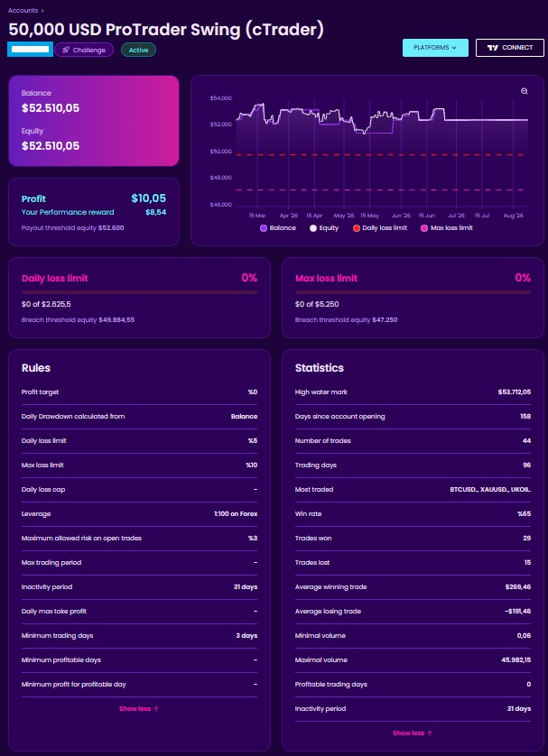Toggle Daily loss limit legend entry
The image size is (548, 756).
coord(380,228)
